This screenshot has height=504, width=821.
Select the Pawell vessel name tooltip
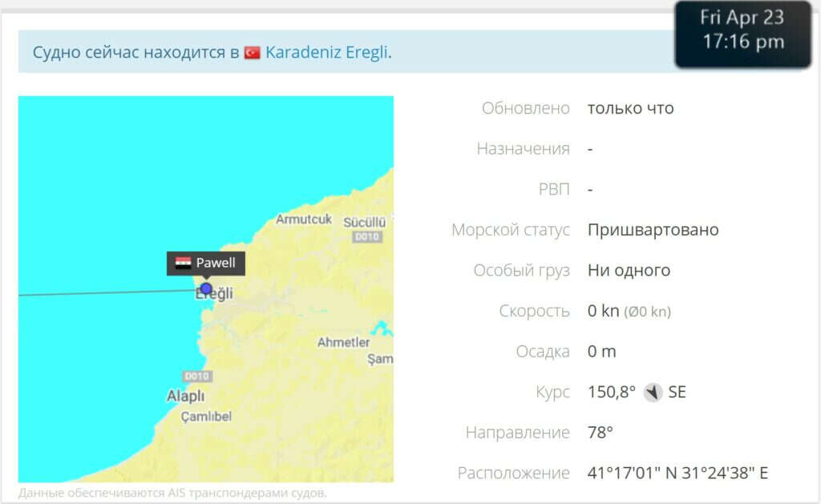pos(206,264)
